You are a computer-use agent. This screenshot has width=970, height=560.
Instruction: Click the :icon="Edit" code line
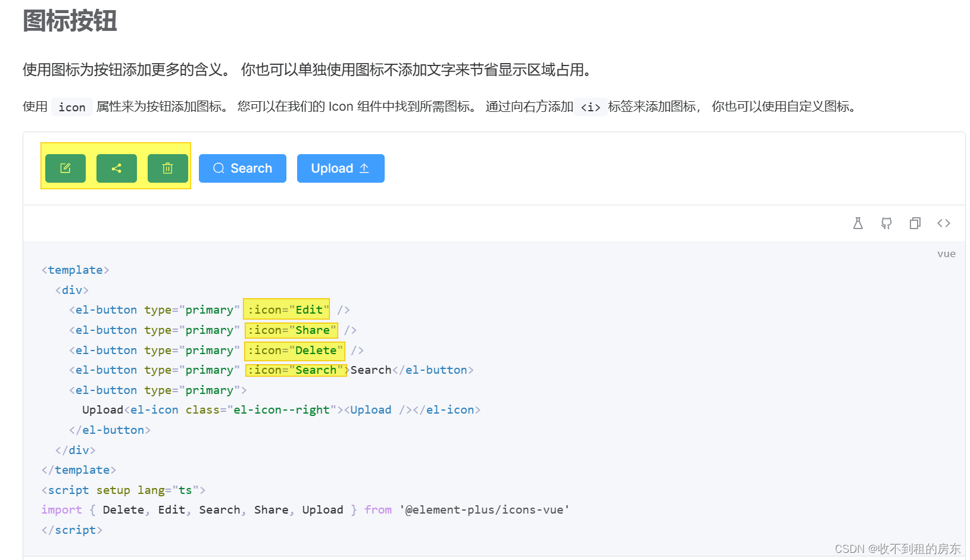[209, 310]
